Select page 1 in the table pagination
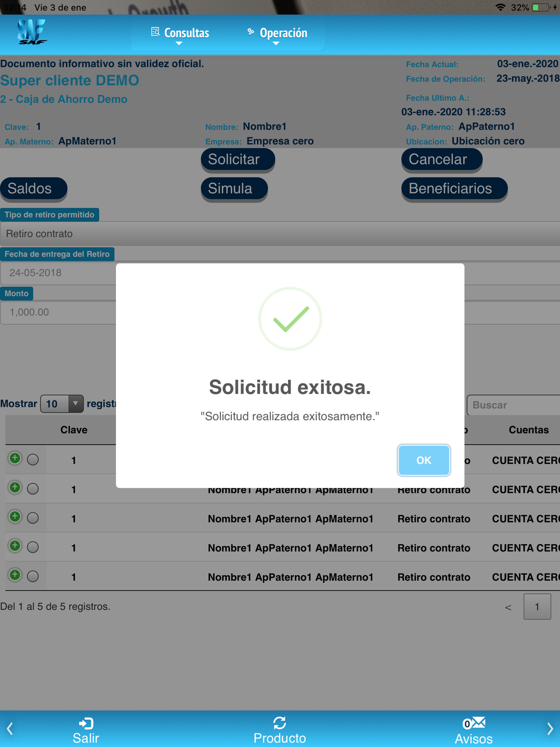The height and width of the screenshot is (747, 560). [x=537, y=607]
